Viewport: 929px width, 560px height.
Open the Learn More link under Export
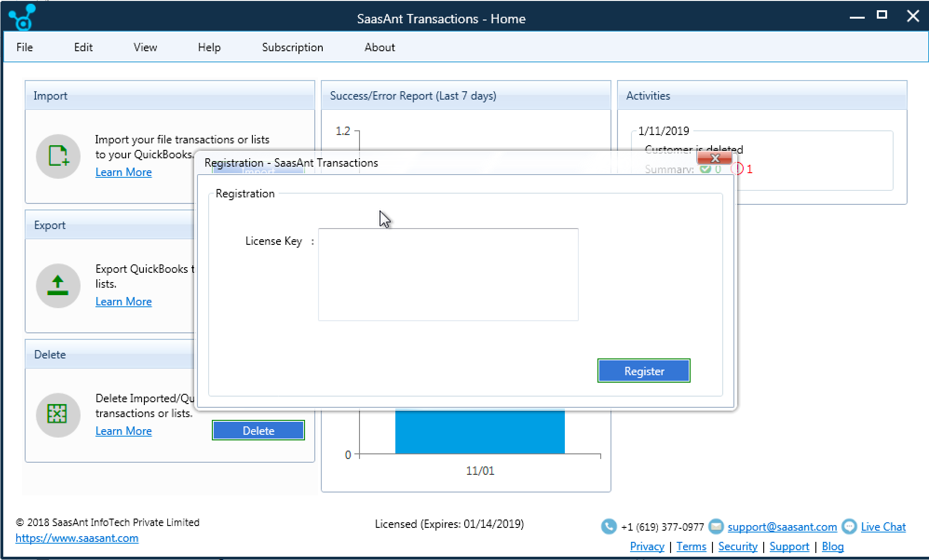pyautogui.click(x=123, y=301)
